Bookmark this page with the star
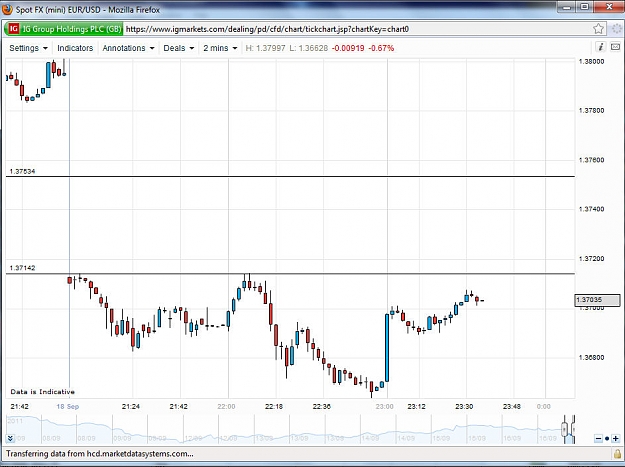The image size is (625, 467). click(598, 29)
